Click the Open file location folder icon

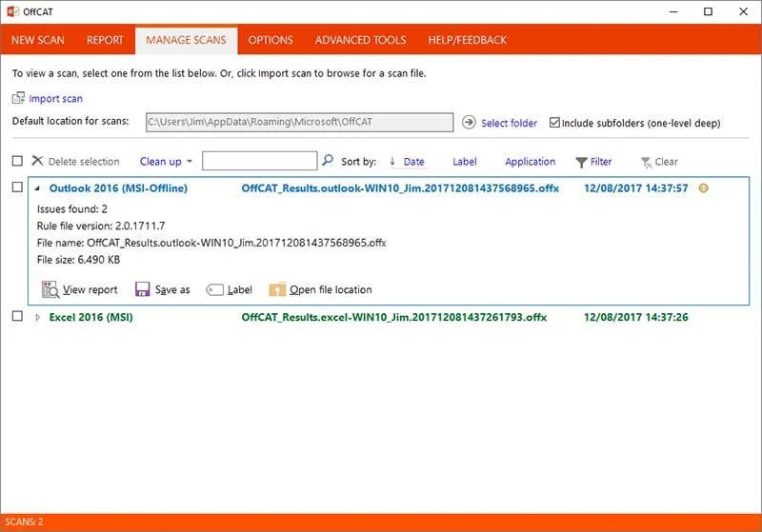click(277, 289)
